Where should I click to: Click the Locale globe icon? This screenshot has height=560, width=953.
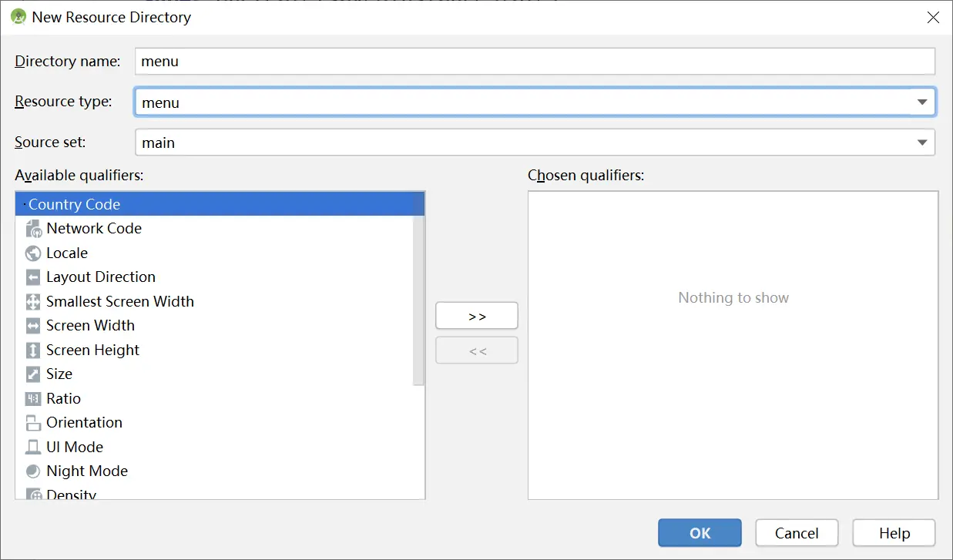[x=33, y=253]
